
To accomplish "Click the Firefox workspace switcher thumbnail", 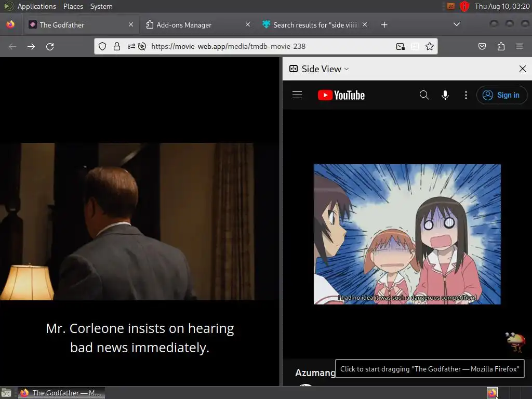I will pos(492,393).
